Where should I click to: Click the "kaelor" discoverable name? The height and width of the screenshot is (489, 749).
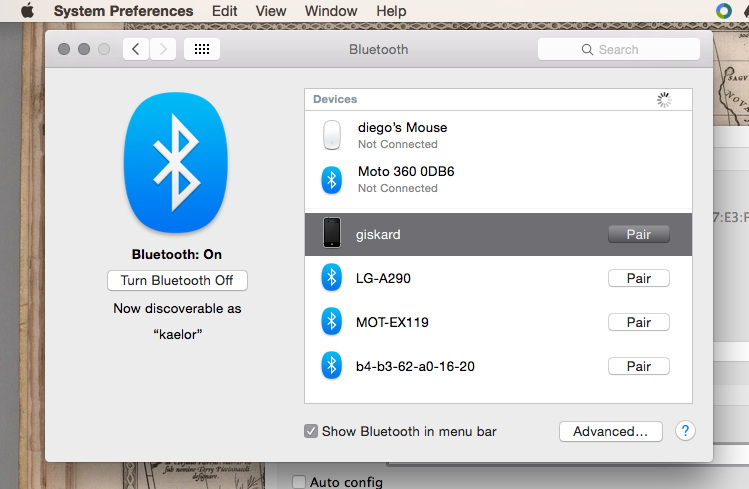click(x=178, y=334)
